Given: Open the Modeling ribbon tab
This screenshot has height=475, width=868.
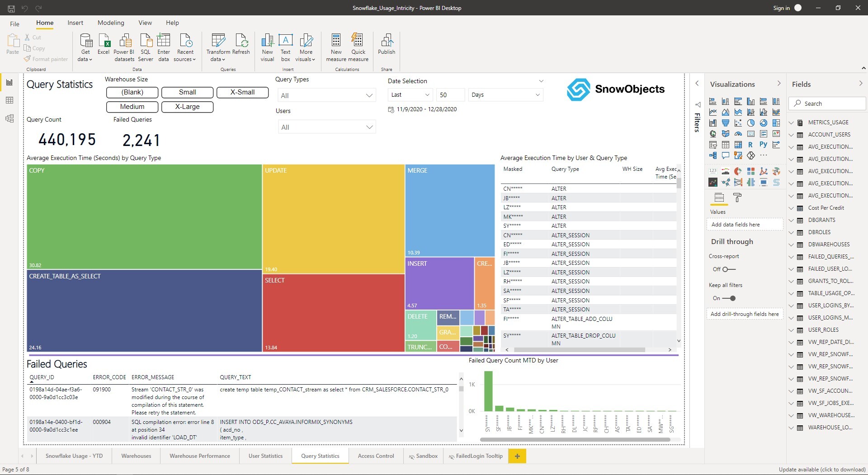Looking at the screenshot, I should point(111,23).
